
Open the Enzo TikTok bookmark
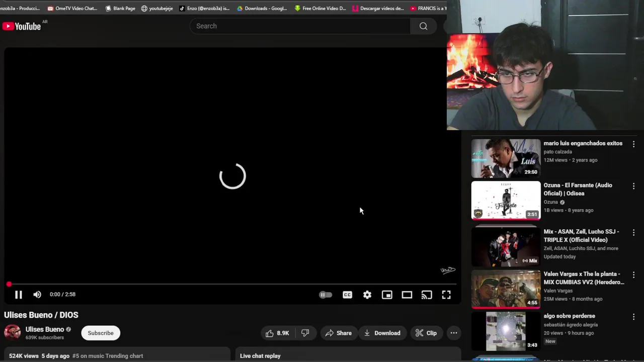204,8
